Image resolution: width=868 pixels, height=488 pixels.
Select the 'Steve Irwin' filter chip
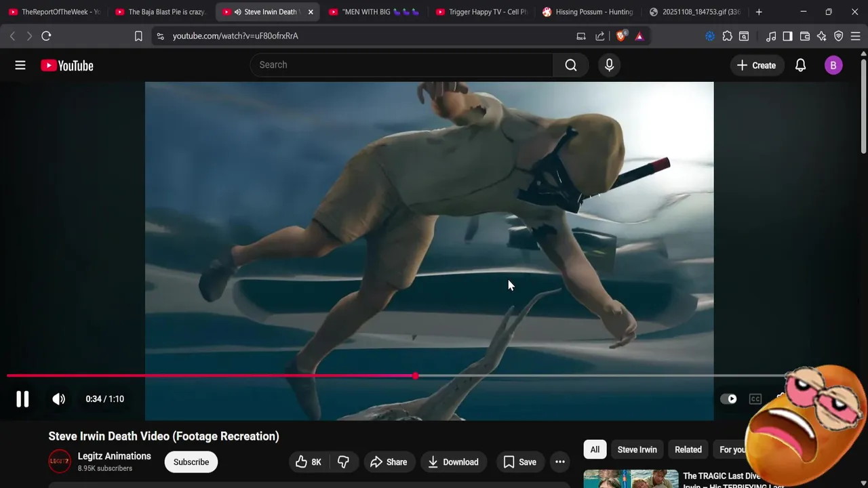coord(637,449)
